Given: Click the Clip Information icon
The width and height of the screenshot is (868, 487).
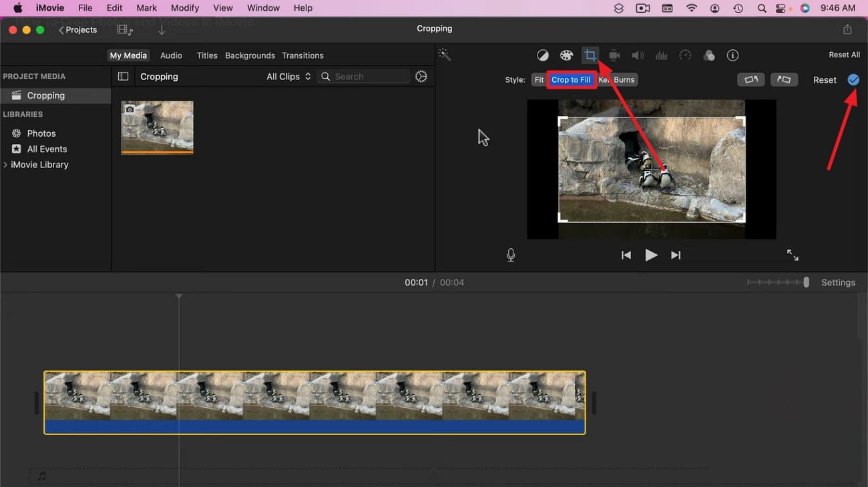Looking at the screenshot, I should (732, 55).
